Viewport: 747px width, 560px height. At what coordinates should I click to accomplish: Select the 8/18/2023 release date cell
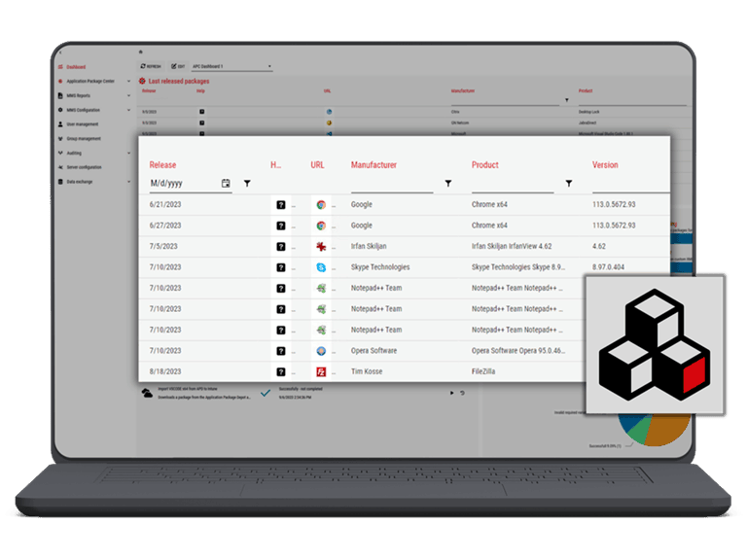pyautogui.click(x=165, y=371)
